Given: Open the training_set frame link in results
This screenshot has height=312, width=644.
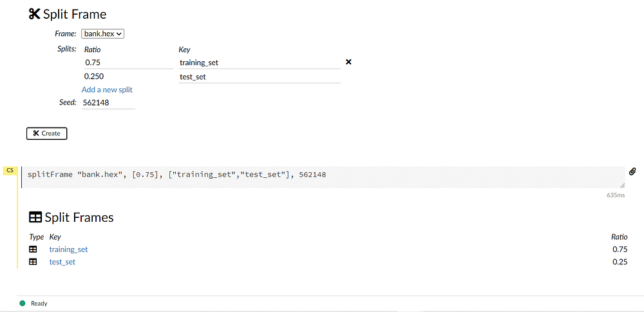Looking at the screenshot, I should coord(68,249).
